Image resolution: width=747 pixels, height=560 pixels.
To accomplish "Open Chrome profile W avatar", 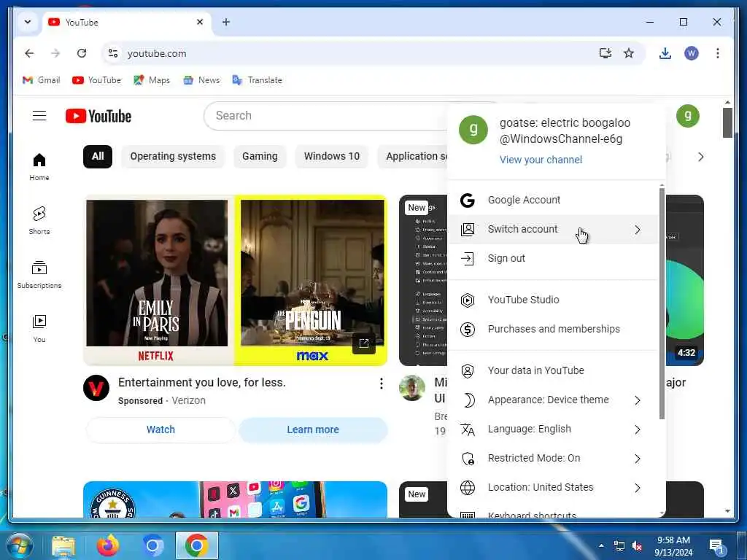I will click(x=692, y=53).
